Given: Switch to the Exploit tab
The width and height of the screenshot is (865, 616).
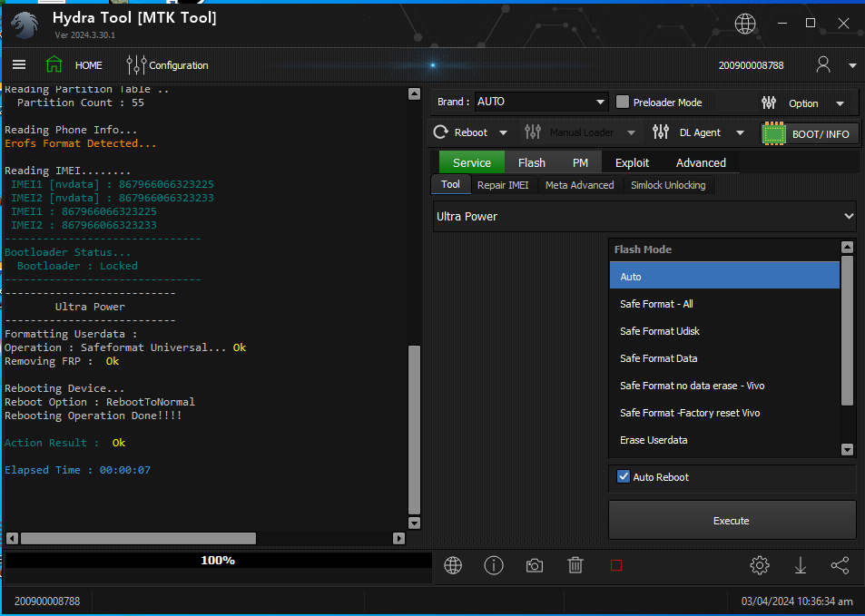Looking at the screenshot, I should 633,162.
